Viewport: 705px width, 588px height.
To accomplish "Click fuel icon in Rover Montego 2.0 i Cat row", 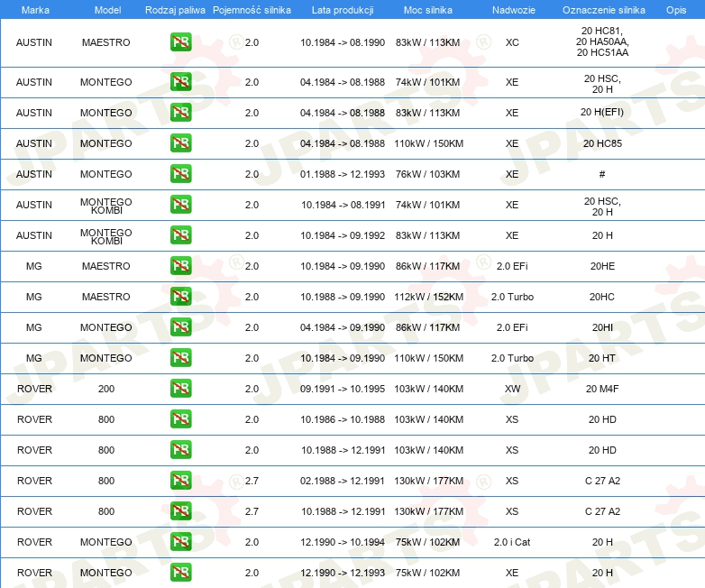I will tap(180, 542).
